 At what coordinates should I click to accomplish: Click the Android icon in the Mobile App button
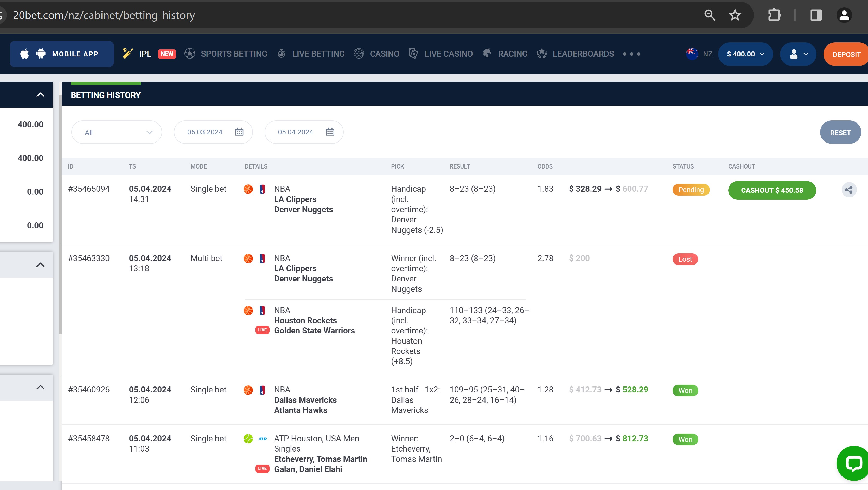(41, 54)
